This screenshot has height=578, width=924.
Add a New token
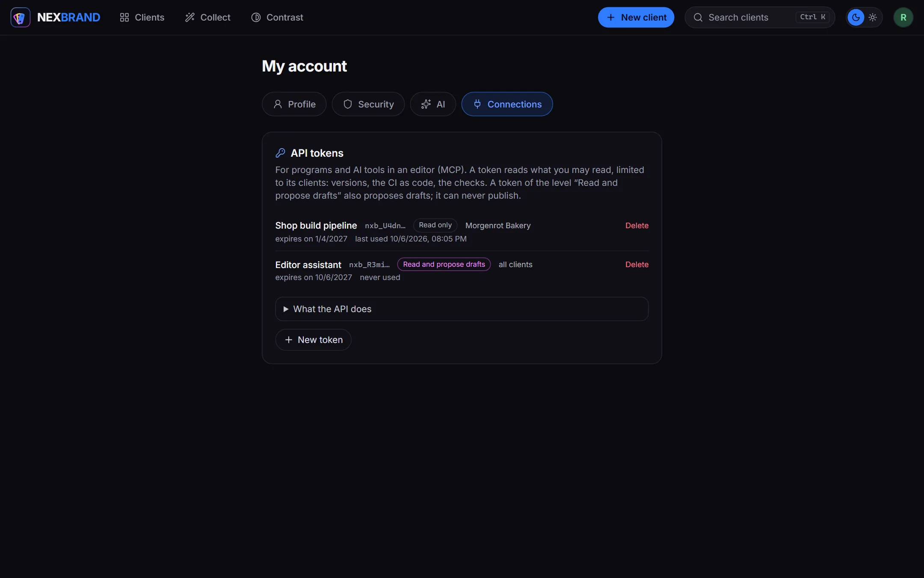[314, 340]
